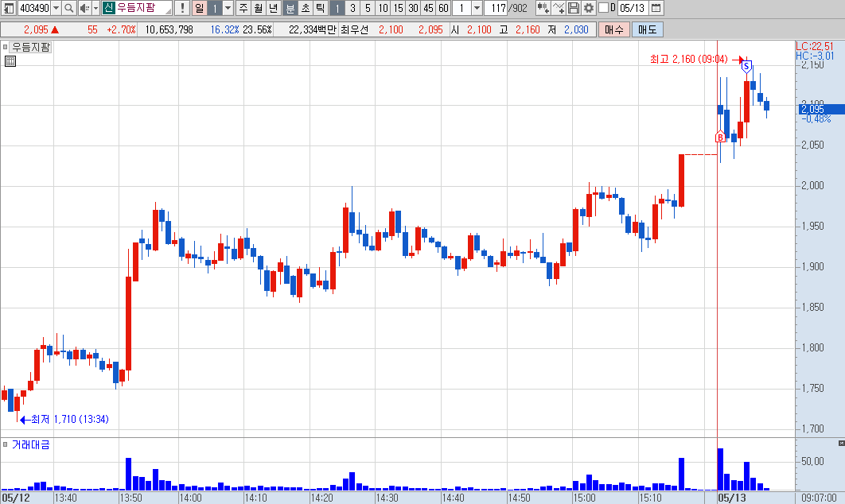
Task: Toggle the 거래대금 panel legend square
Action: (x=6, y=444)
